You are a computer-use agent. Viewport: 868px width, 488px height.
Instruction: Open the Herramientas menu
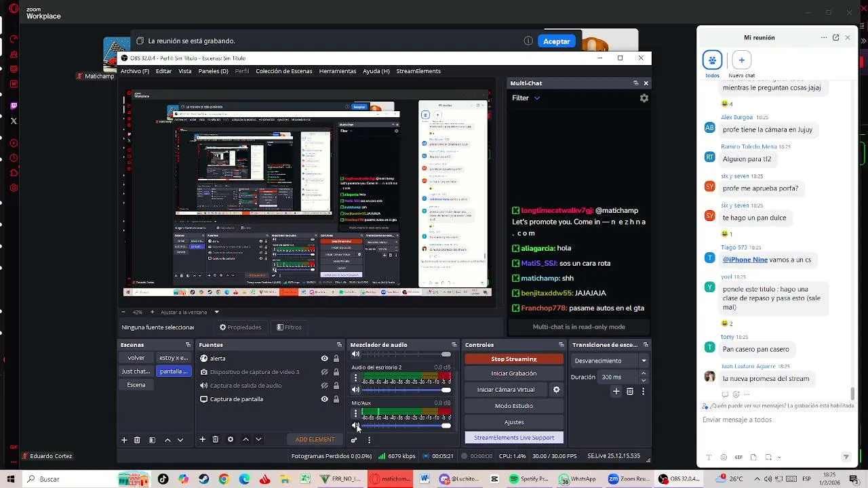338,71
